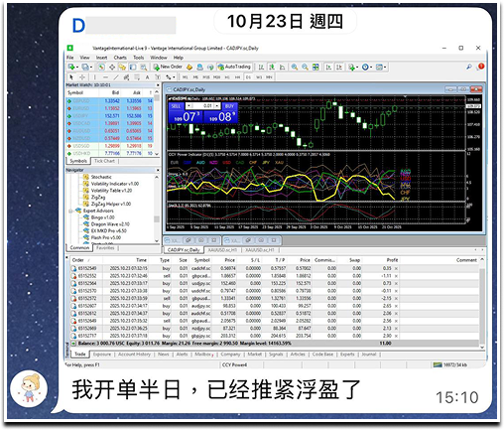Switch chart to W1 timeframe
The image size is (504, 430).
[259, 77]
